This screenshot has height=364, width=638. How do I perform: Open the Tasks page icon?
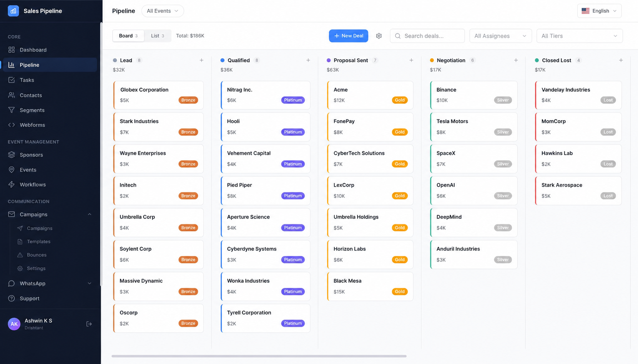[12, 80]
